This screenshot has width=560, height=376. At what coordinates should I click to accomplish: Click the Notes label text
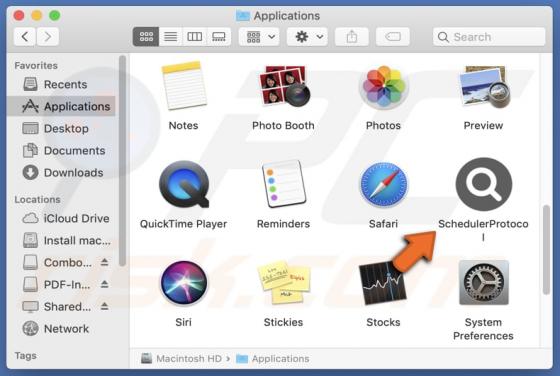click(x=183, y=125)
